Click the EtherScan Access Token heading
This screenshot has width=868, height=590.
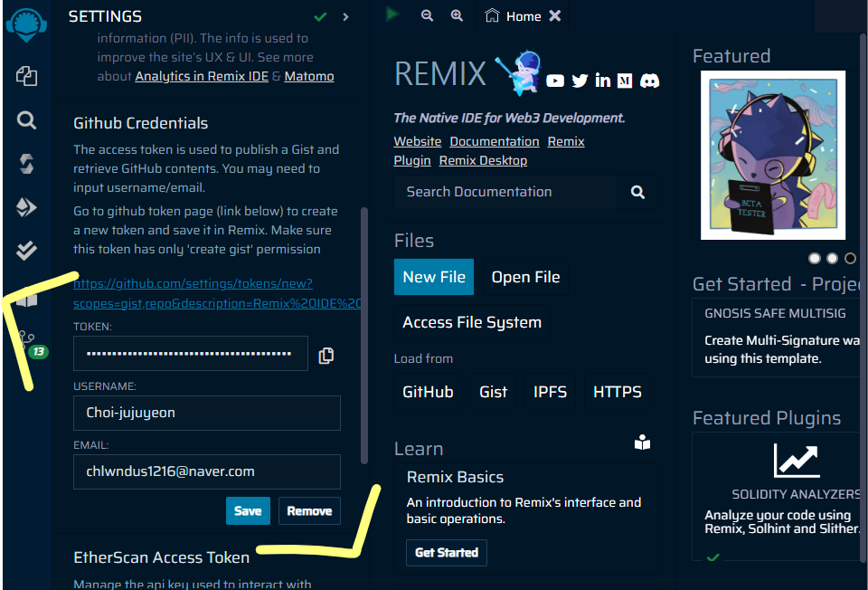click(161, 557)
